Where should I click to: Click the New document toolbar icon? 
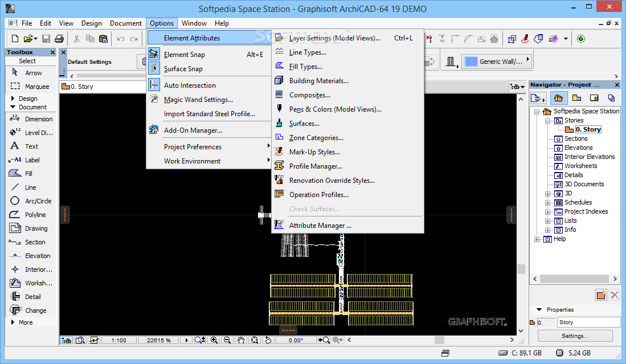(15, 39)
